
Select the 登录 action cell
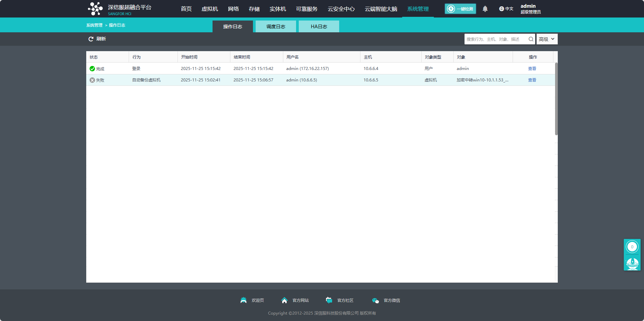136,69
